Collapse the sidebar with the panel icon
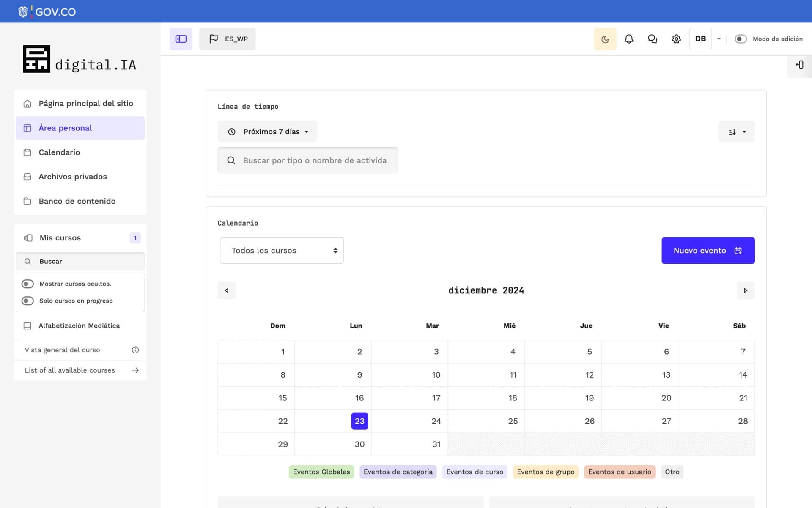 coord(181,39)
